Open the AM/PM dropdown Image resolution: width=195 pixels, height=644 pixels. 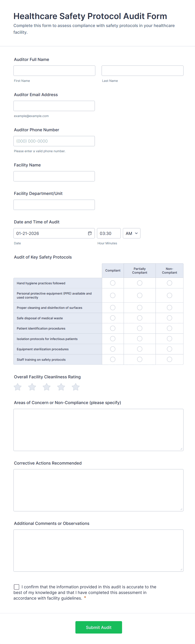pyautogui.click(x=131, y=233)
